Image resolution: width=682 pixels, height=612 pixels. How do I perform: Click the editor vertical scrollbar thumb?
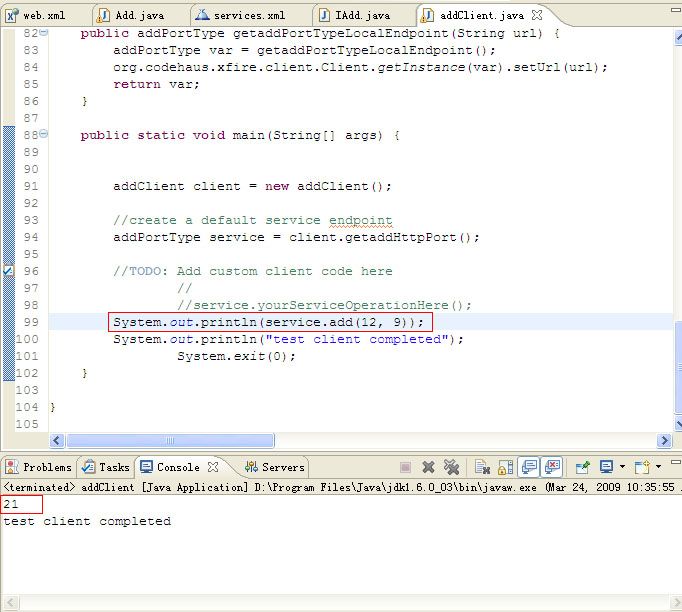(x=678, y=367)
